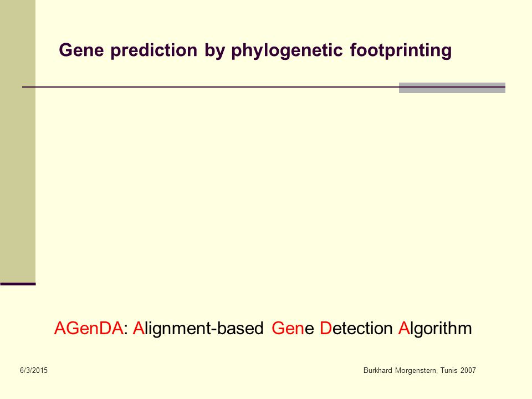The image size is (532, 399).
Task: Click the word "Algorithm" in the bottom line
Action: coord(435,328)
